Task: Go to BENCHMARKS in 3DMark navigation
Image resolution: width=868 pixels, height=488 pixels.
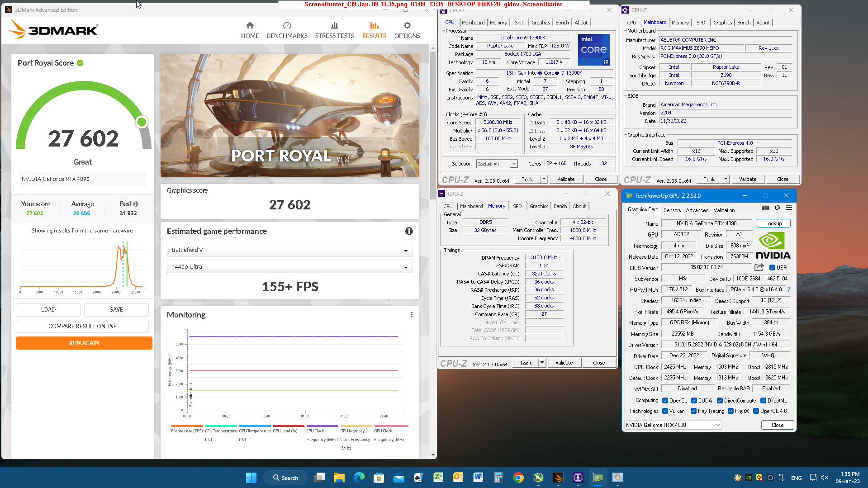Action: (x=287, y=30)
